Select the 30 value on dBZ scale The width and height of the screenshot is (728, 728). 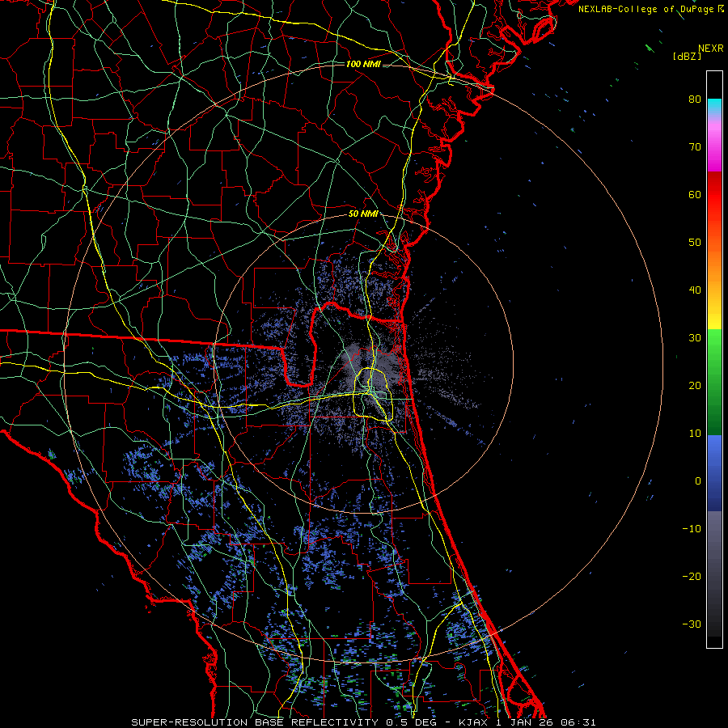click(x=695, y=338)
